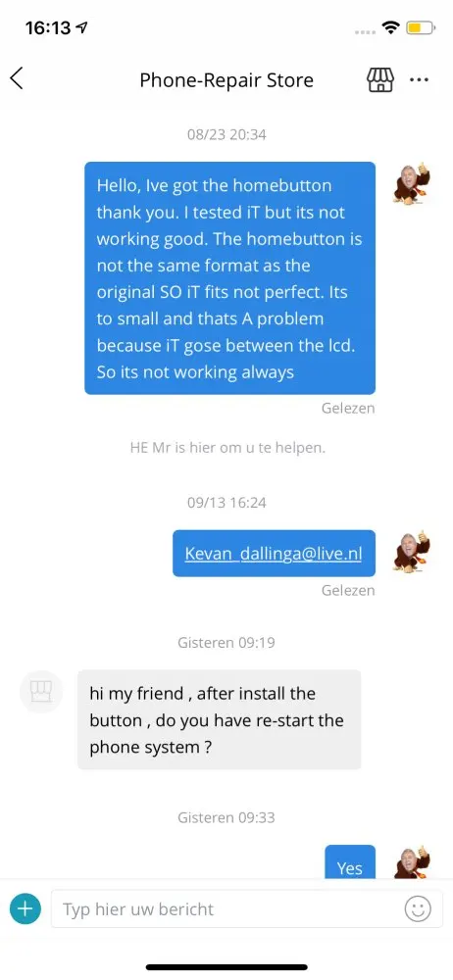
Task: Tap the monkey avatar beside homebutton message
Action: click(x=413, y=183)
